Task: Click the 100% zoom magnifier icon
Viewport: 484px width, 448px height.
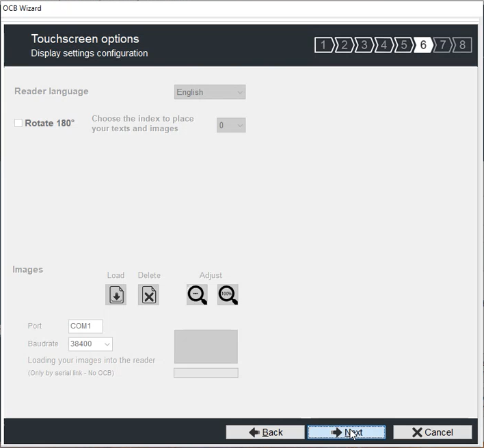Action: click(x=228, y=294)
